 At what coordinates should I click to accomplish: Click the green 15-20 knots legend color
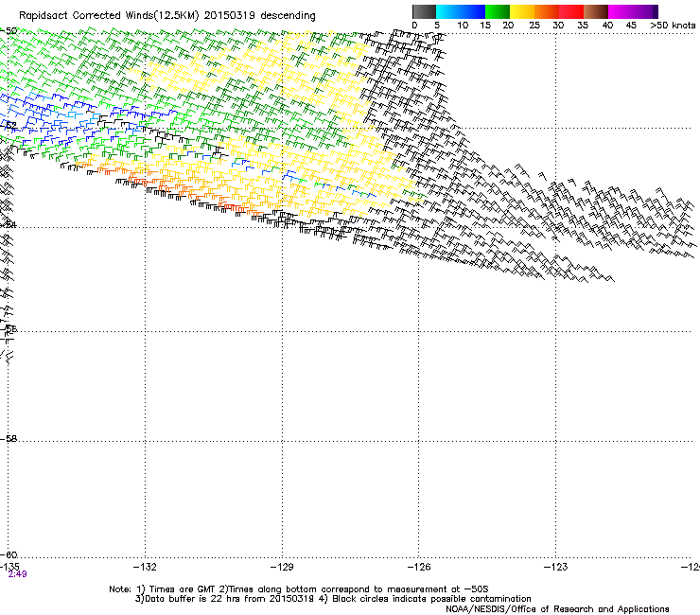pos(498,11)
